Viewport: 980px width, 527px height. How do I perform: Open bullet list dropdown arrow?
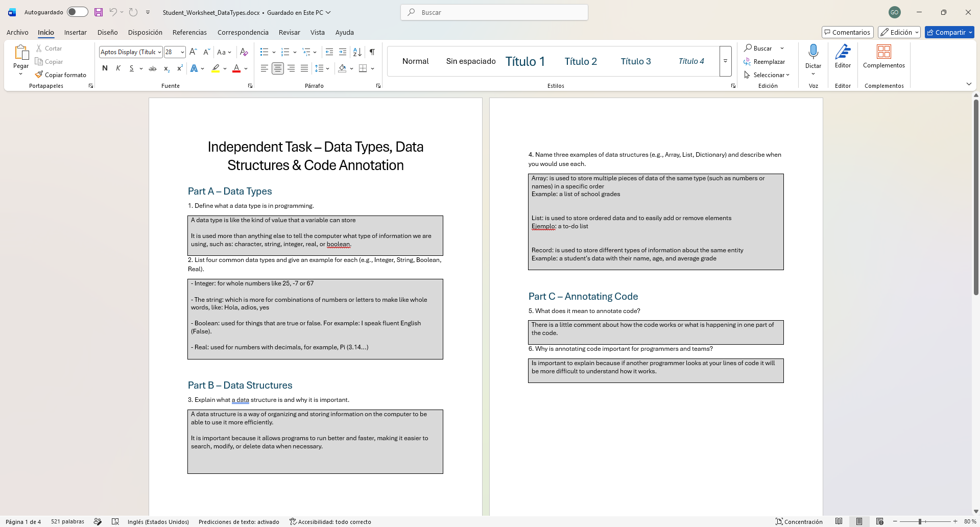pos(274,52)
